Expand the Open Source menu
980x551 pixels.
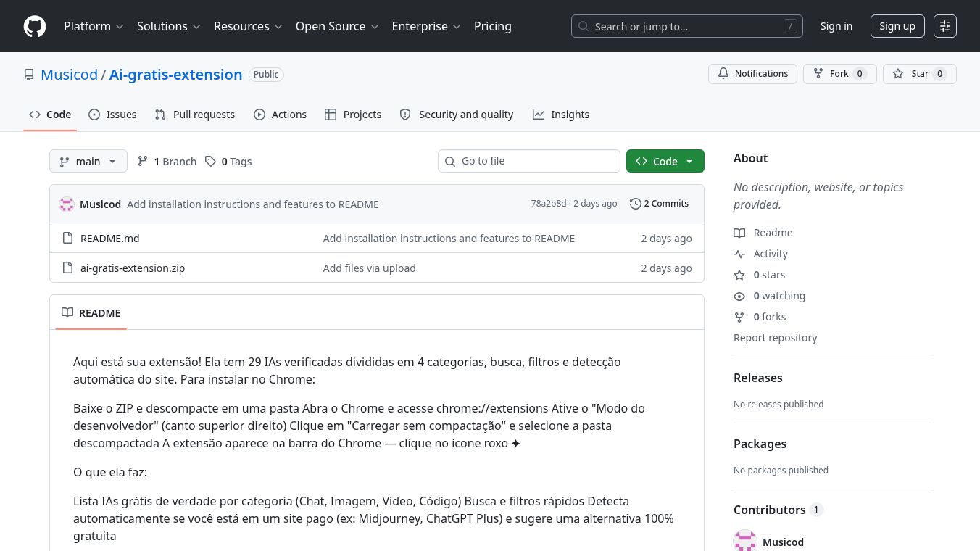coord(337,26)
